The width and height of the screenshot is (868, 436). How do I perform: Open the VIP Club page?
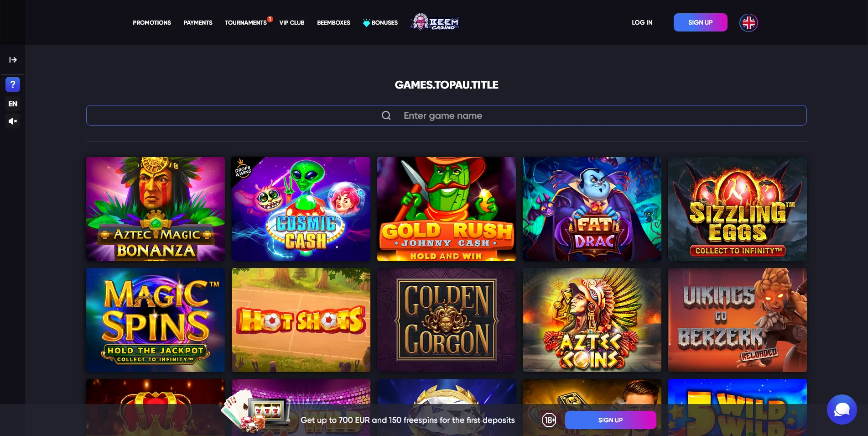point(292,22)
